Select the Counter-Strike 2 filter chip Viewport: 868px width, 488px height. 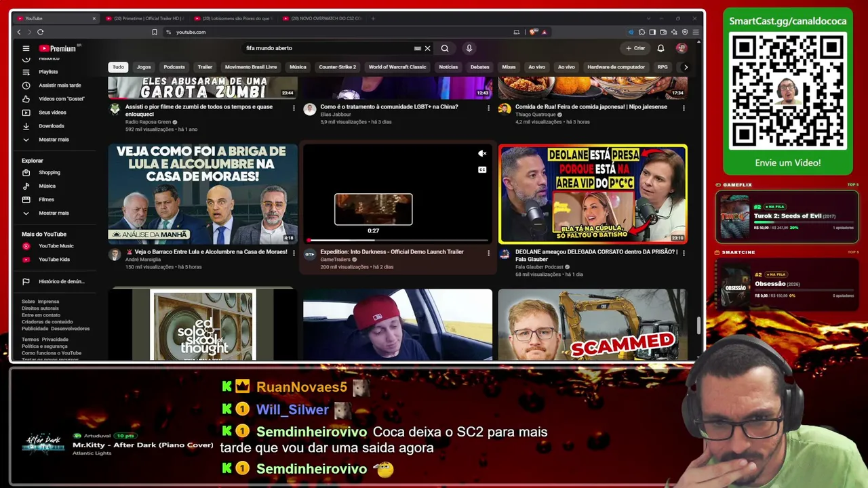[x=338, y=67]
